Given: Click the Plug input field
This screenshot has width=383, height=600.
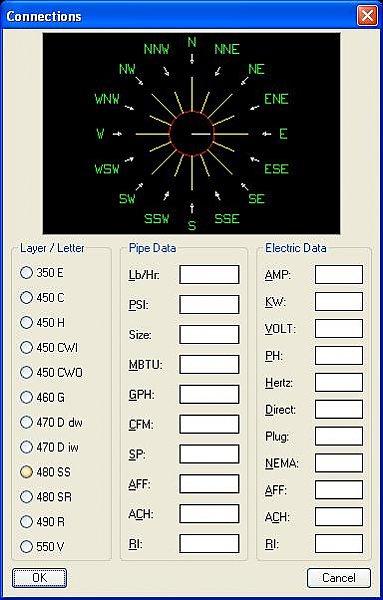Looking at the screenshot, I should [339, 436].
